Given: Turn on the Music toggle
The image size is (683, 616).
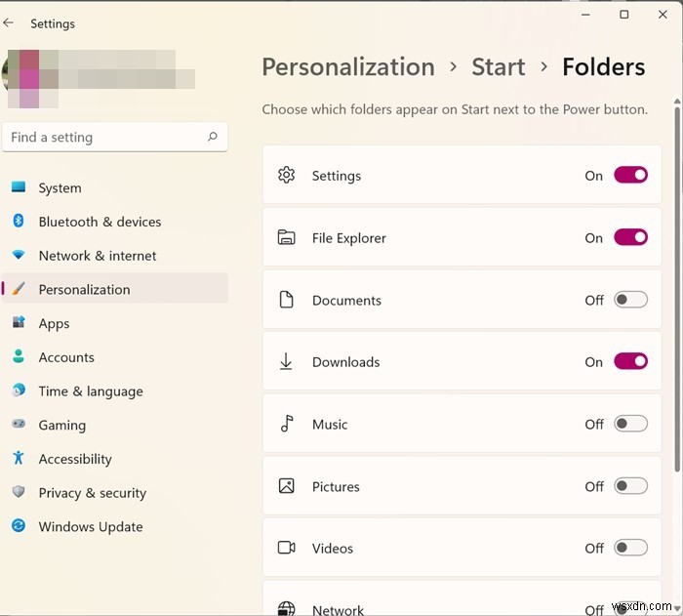Looking at the screenshot, I should 630,424.
